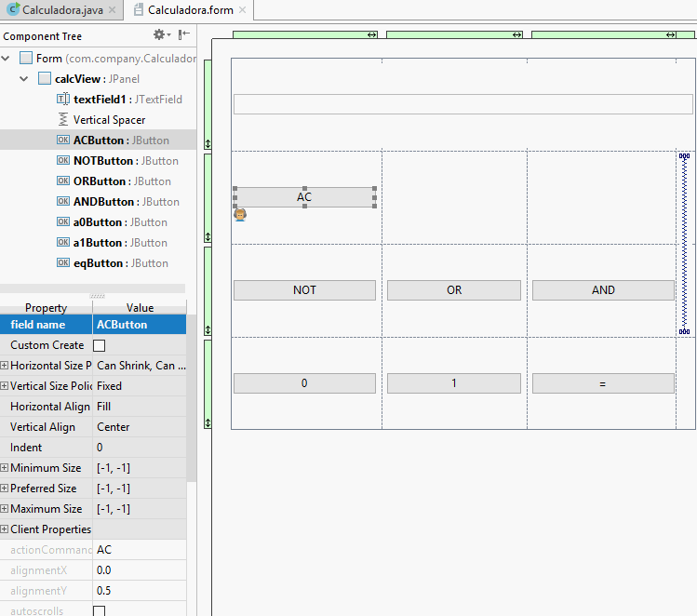
Task: Expand the Vertical Size Policy property
Action: click(5, 386)
